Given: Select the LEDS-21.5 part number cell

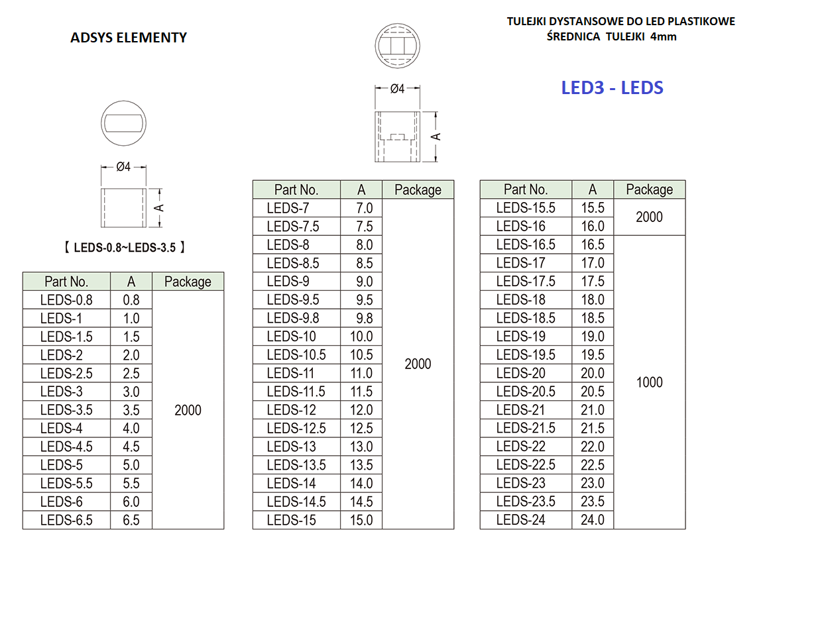Looking at the screenshot, I should point(526,429).
